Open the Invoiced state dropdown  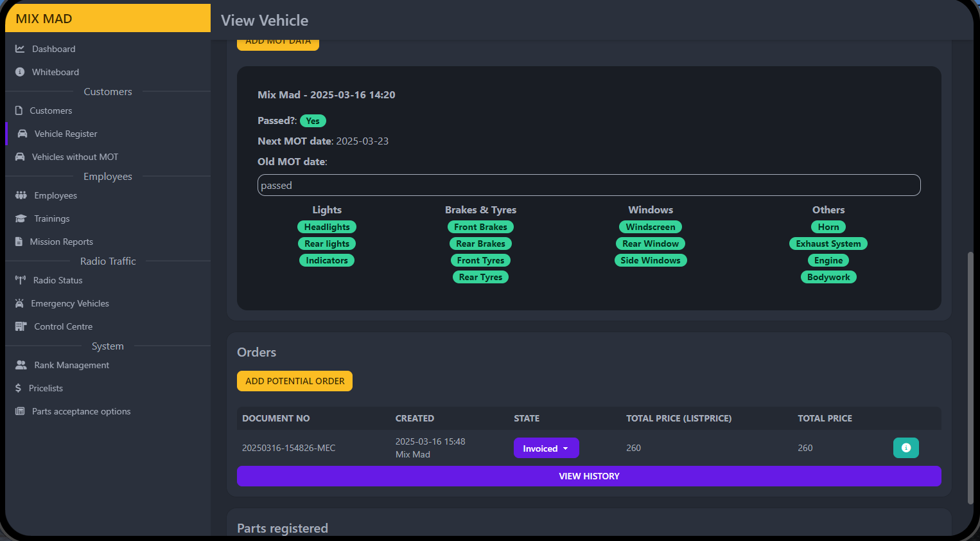coord(545,448)
